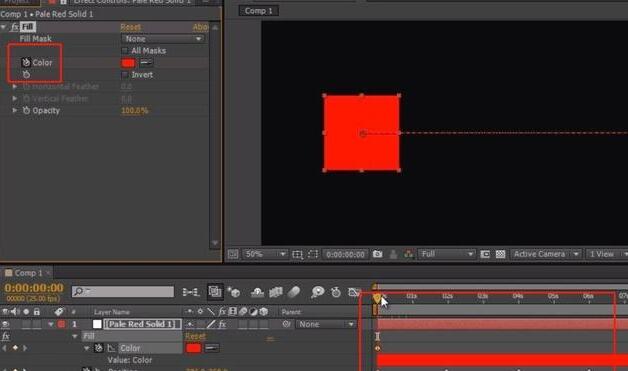
Task: Click the Color stopwatch in Effect Controls
Action: (26, 63)
